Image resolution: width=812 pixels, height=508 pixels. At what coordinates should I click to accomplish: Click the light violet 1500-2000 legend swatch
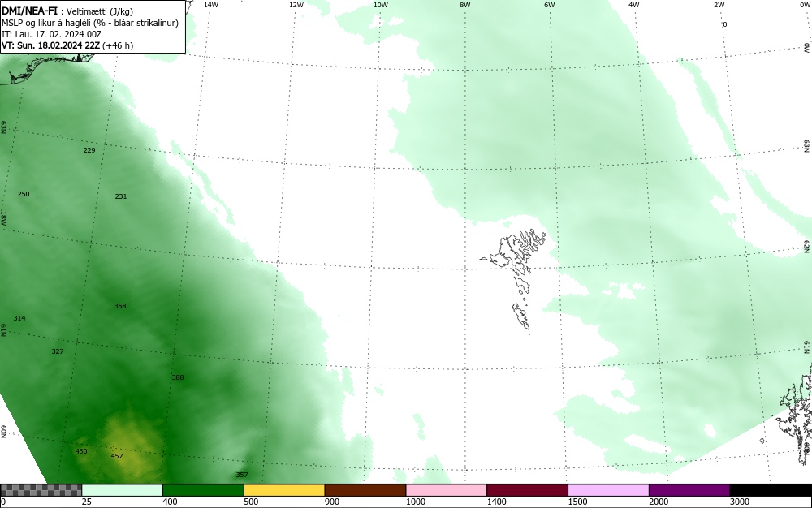click(608, 490)
